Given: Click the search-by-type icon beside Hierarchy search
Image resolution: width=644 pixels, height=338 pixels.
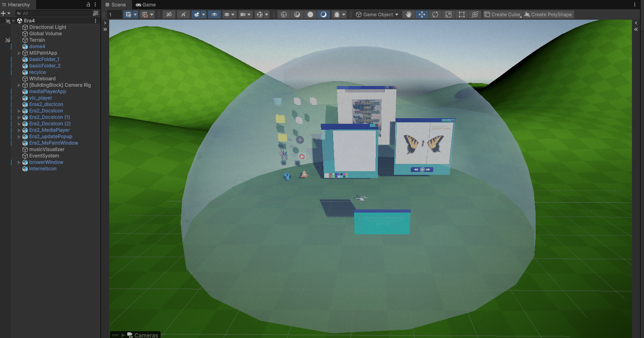Looking at the screenshot, I should point(96,13).
